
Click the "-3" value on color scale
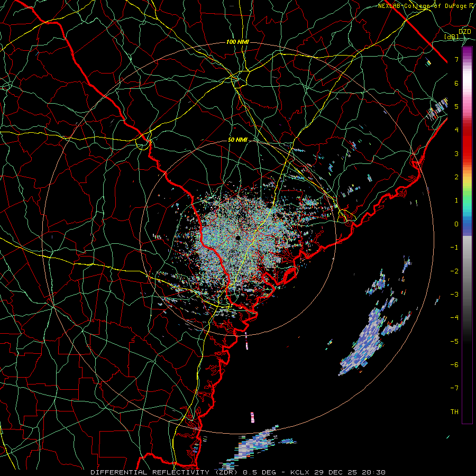point(454,295)
